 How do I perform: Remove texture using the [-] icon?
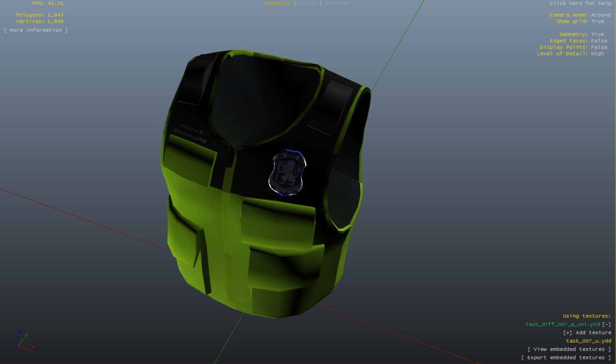point(606,324)
